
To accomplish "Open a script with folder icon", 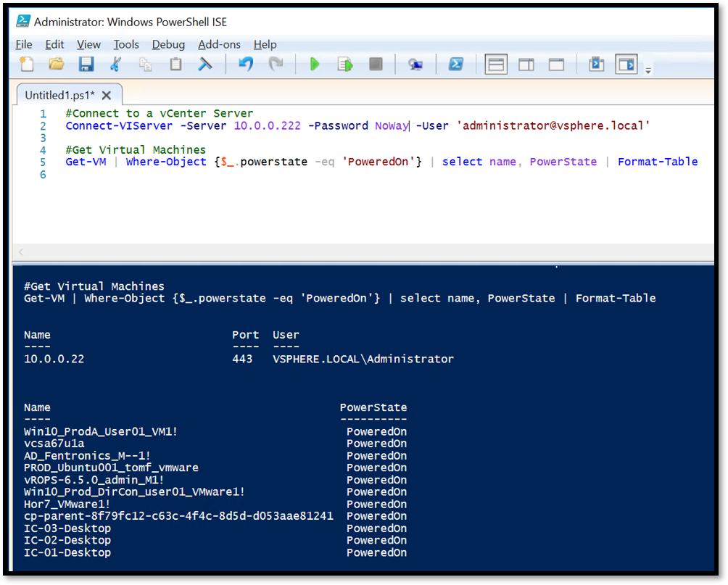I will tap(56, 64).
